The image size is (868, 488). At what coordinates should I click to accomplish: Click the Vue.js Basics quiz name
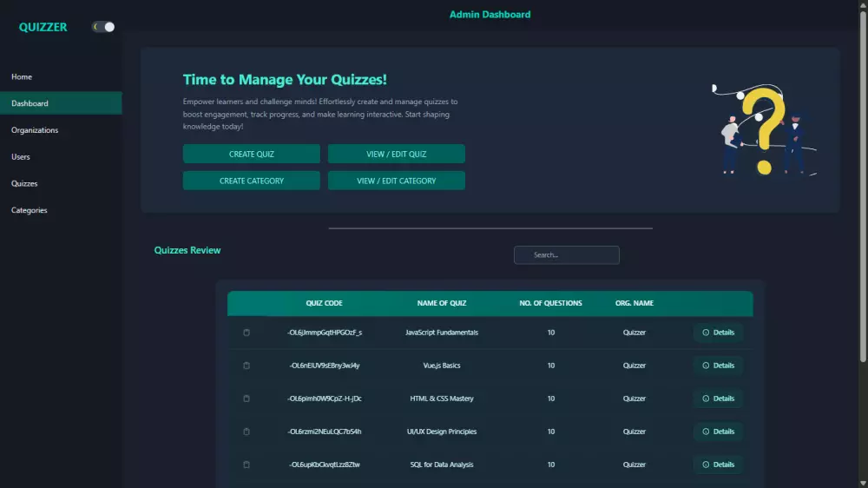click(x=442, y=366)
